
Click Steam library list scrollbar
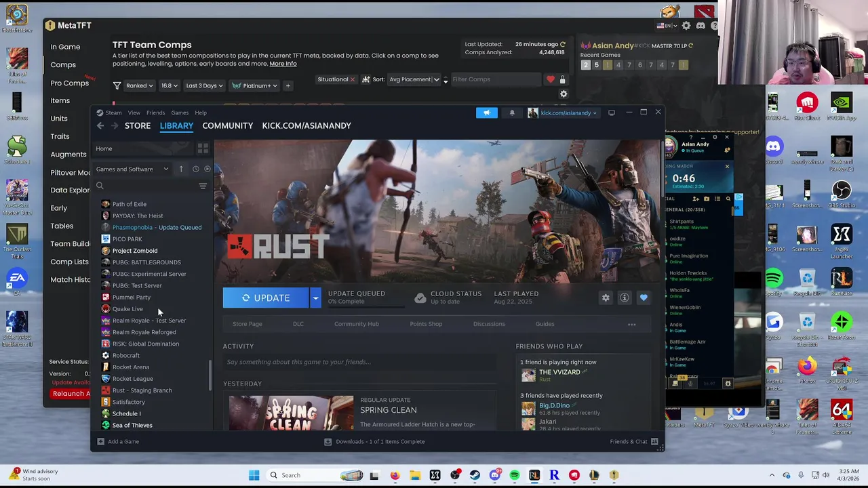[x=210, y=375]
